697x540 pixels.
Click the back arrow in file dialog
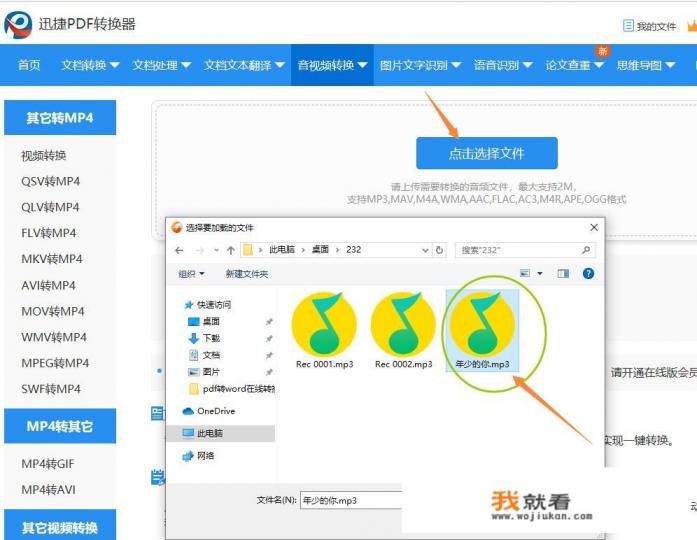(x=179, y=250)
